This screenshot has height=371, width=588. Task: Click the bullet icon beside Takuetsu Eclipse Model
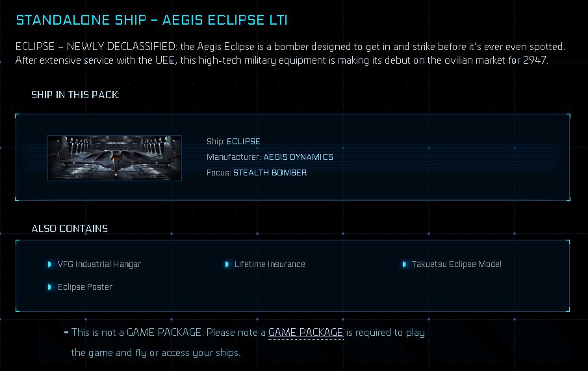pyautogui.click(x=404, y=264)
